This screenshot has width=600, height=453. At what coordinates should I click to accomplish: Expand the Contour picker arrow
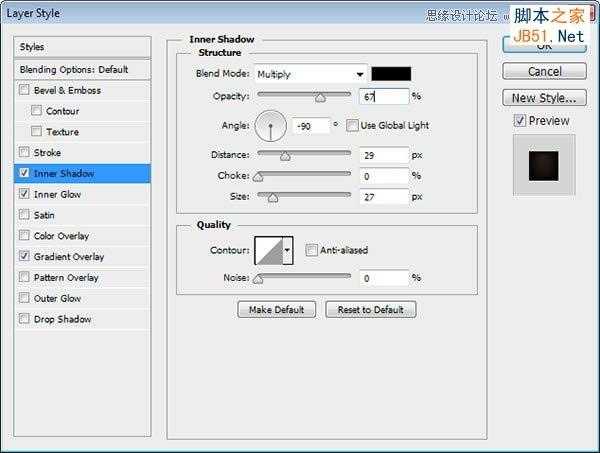pyautogui.click(x=287, y=250)
